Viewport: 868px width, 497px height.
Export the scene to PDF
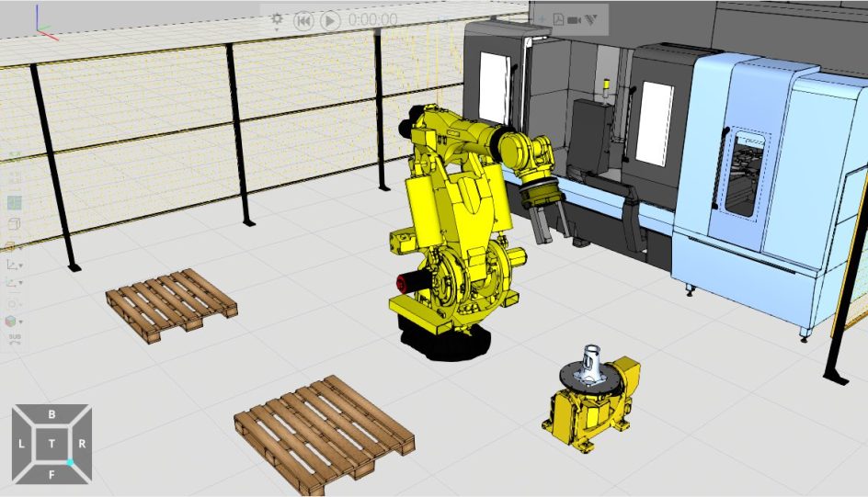tap(557, 19)
